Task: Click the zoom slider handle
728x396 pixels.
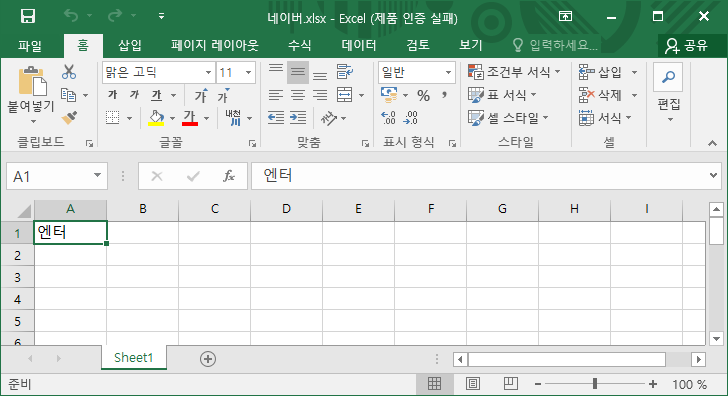Action: click(x=595, y=383)
